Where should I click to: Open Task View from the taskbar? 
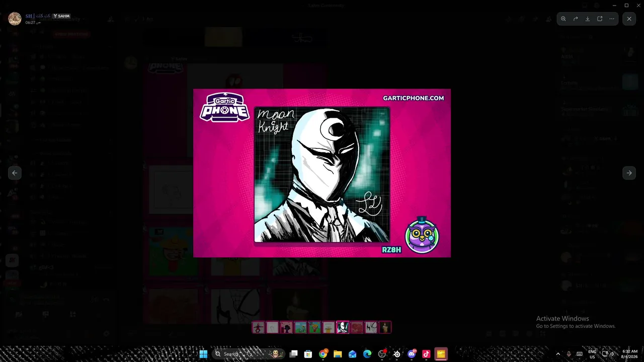pos(294,354)
